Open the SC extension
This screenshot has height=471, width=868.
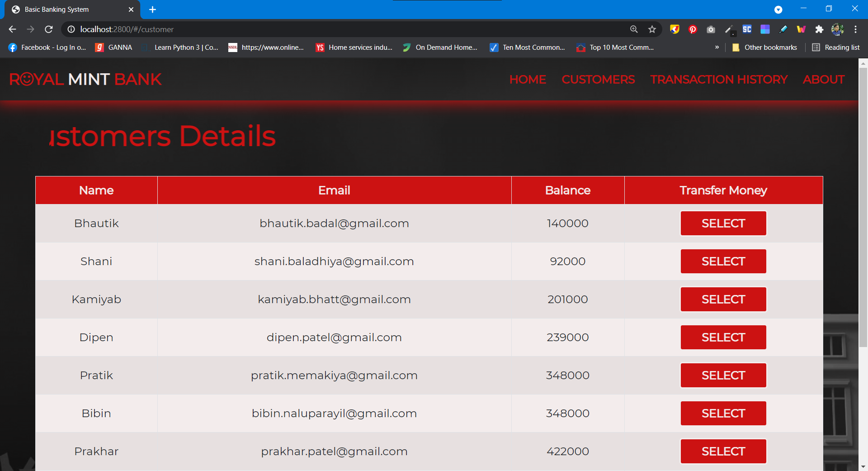746,29
